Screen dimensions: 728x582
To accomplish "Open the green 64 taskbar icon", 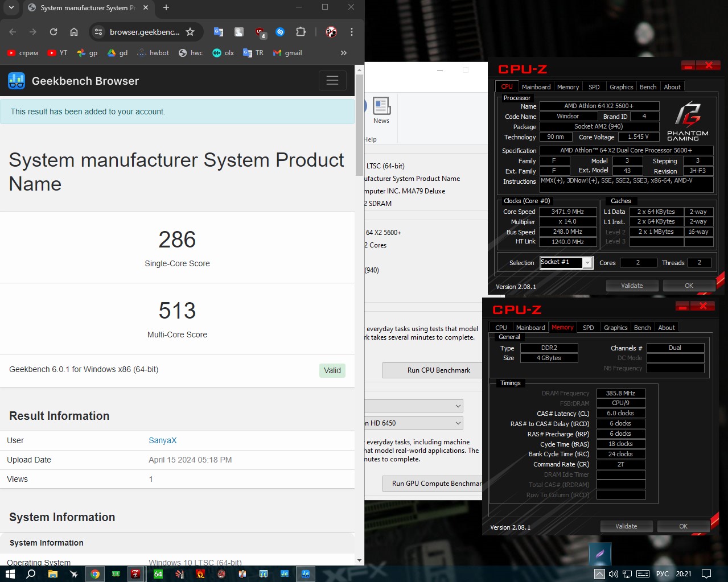I will pos(158,573).
